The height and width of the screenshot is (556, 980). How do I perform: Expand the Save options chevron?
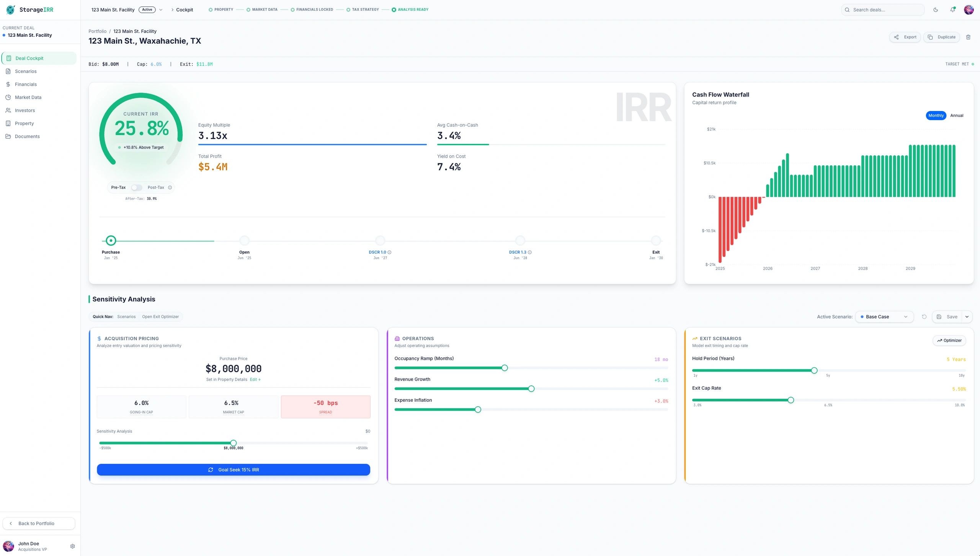pos(967,317)
